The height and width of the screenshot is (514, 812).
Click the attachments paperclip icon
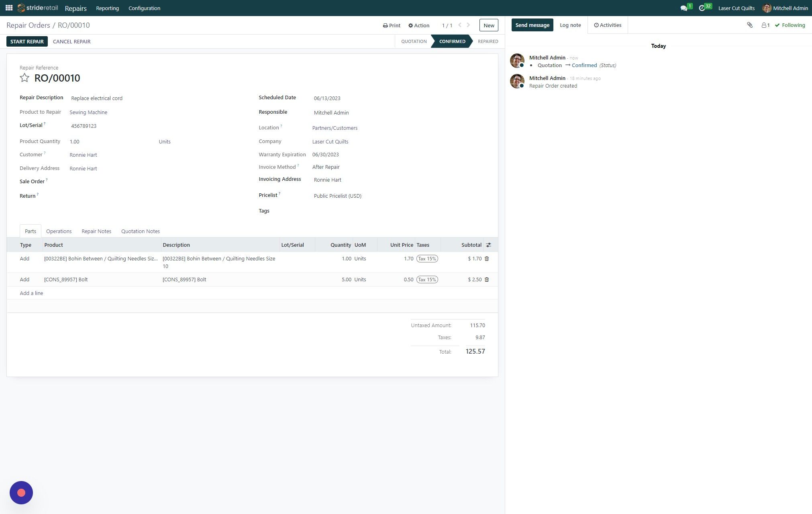tap(750, 25)
